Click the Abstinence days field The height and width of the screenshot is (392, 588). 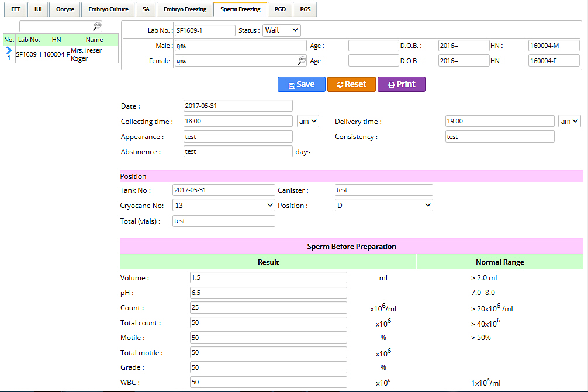click(238, 151)
